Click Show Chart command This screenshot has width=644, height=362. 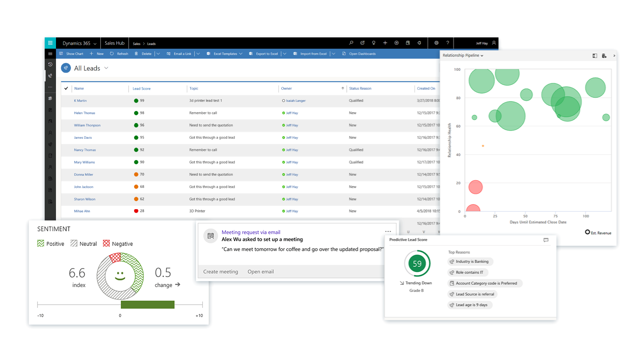coord(71,54)
